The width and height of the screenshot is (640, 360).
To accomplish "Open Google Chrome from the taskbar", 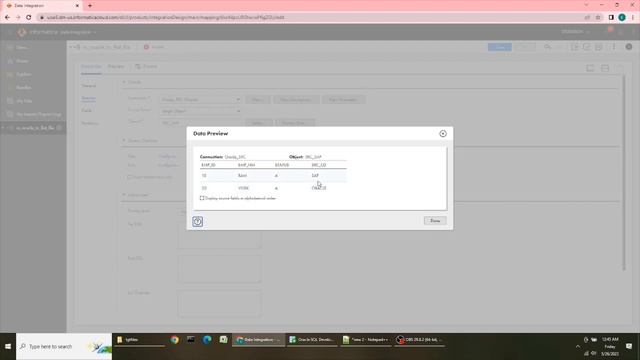I will click(x=175, y=340).
